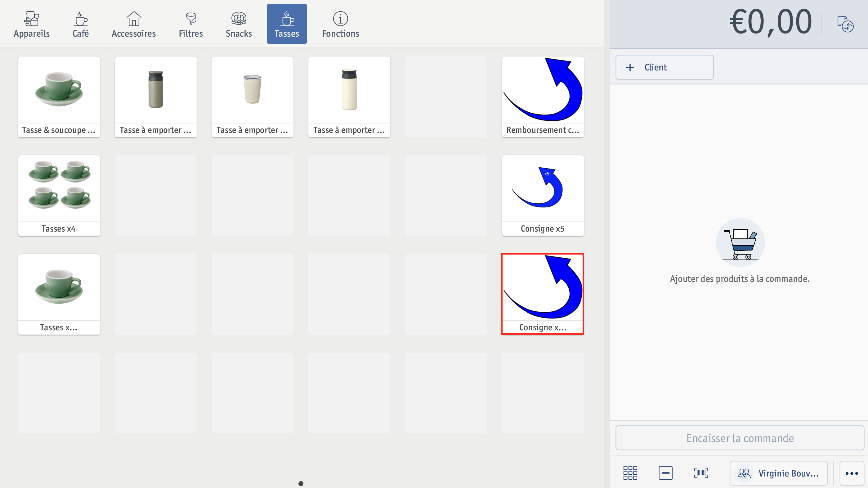The image size is (868, 488).
Task: Open the order transfer icon beside total
Action: pos(845,24)
